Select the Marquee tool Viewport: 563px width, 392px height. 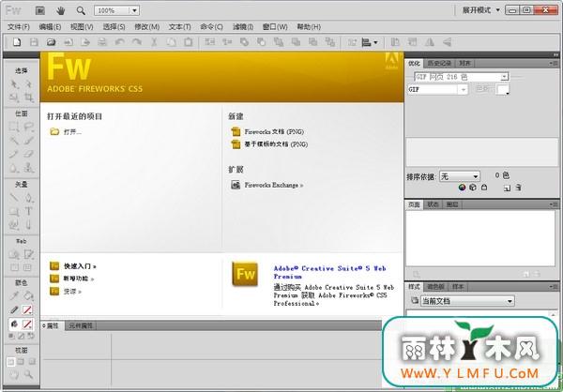[14, 127]
